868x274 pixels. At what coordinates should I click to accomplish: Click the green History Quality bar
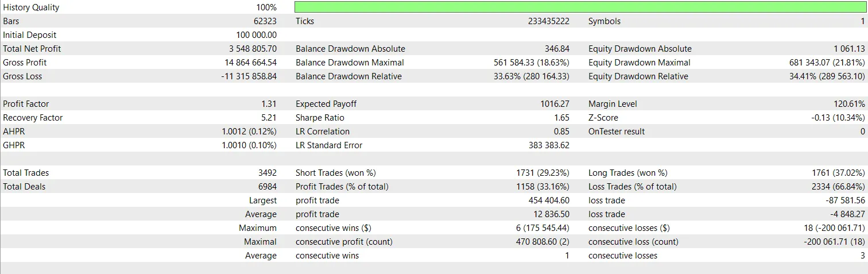click(579, 7)
